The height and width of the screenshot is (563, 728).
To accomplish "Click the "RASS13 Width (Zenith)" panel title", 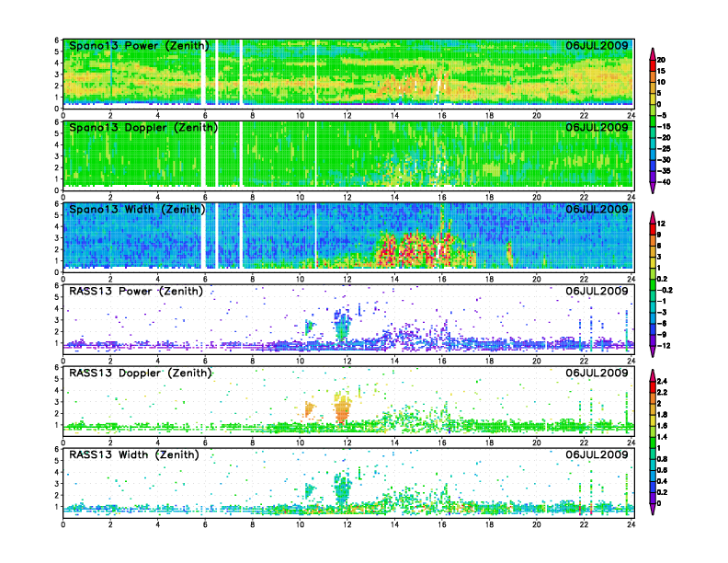I will (134, 454).
